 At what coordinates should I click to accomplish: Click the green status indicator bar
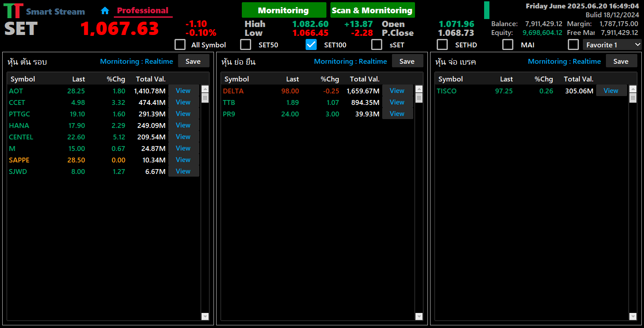pos(487,10)
